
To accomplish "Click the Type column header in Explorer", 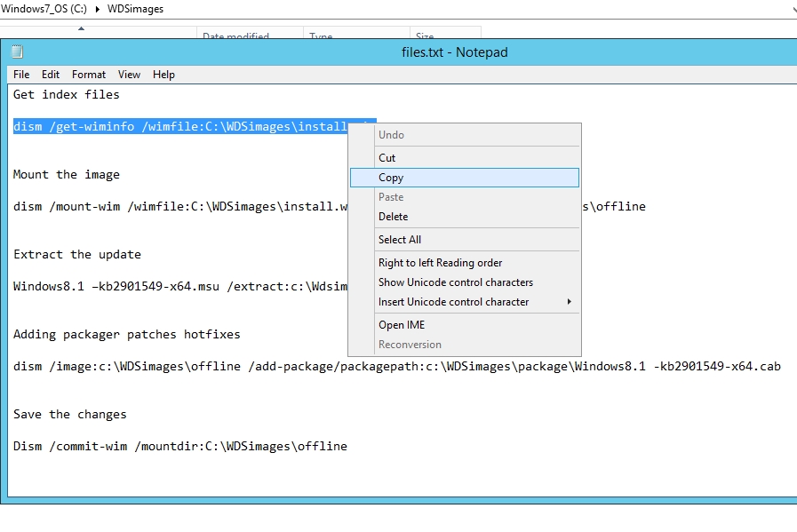I will (356, 34).
